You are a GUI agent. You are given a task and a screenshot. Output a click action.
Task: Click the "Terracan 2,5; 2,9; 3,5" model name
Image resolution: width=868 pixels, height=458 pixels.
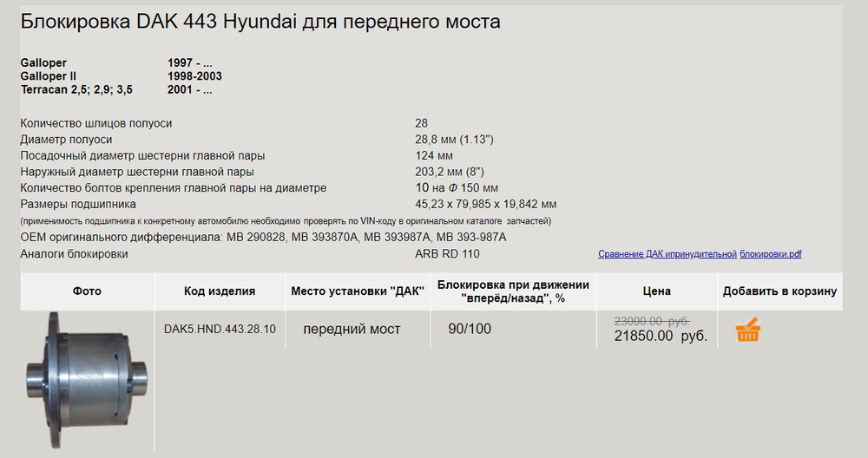click(x=76, y=89)
